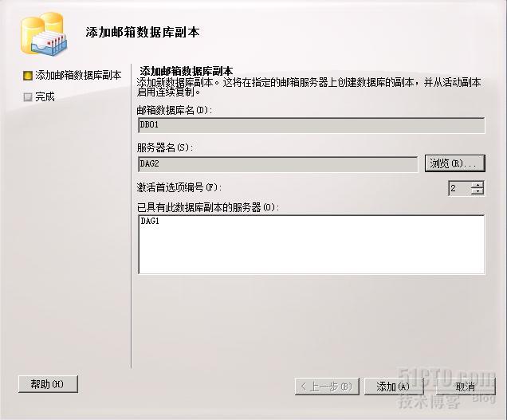This screenshot has width=507, height=420.
Task: Open server browser with 浏览(R)... button
Action: (x=455, y=163)
